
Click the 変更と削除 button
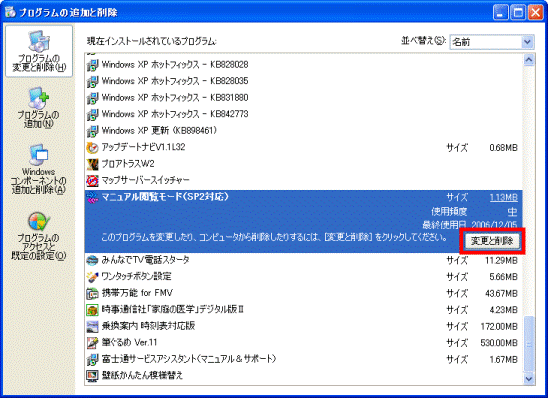[x=492, y=241]
